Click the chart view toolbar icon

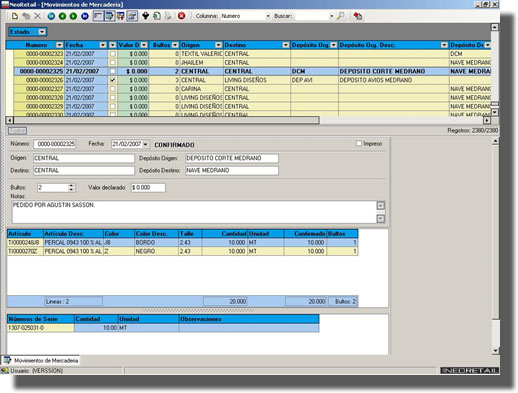(132, 16)
